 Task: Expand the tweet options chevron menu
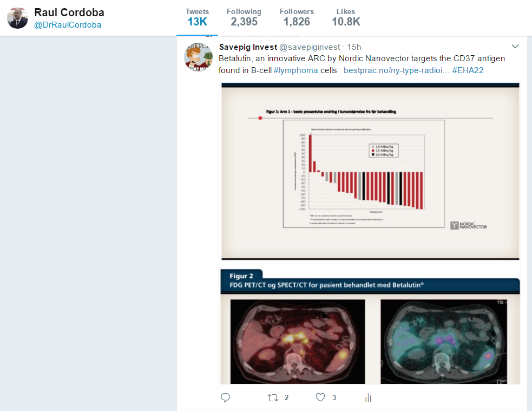[515, 47]
